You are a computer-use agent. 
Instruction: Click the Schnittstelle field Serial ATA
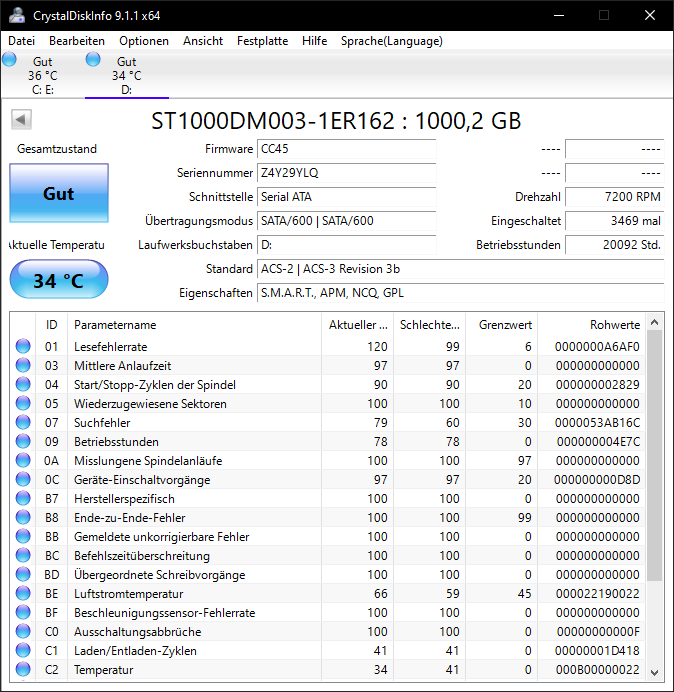pos(346,196)
